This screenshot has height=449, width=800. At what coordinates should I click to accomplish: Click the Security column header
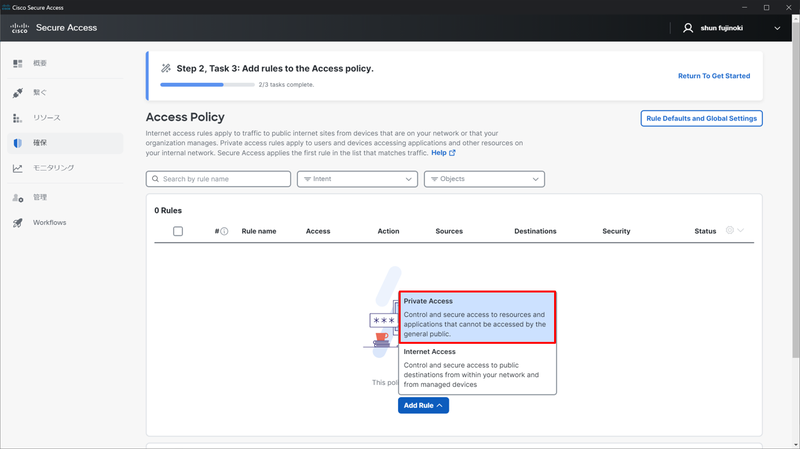click(x=616, y=231)
